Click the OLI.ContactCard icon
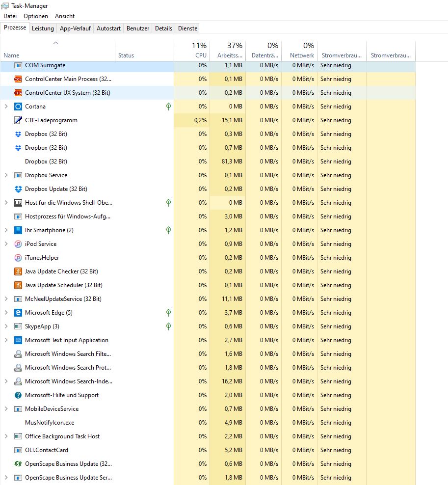The height and width of the screenshot is (485, 448). [x=18, y=450]
